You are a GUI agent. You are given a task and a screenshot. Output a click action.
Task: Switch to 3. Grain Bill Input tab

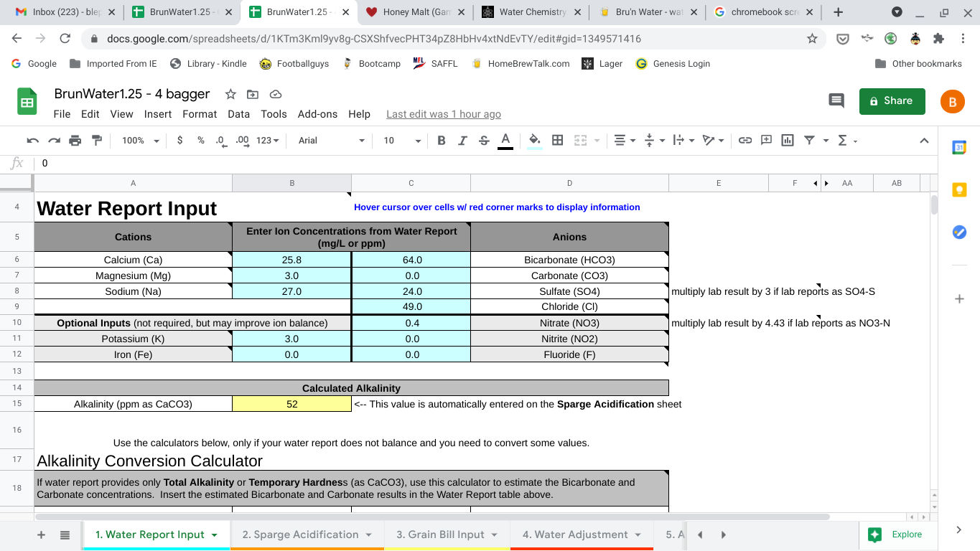coord(447,535)
